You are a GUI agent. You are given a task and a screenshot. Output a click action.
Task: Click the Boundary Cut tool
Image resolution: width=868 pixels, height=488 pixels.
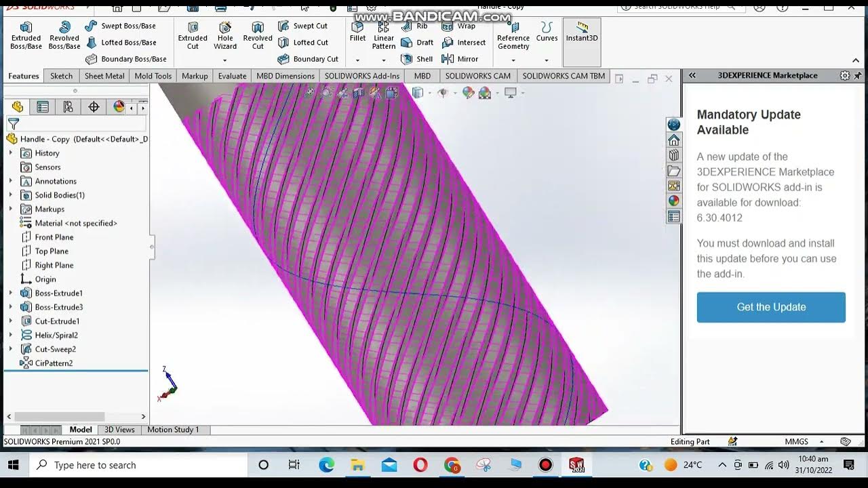tap(308, 59)
